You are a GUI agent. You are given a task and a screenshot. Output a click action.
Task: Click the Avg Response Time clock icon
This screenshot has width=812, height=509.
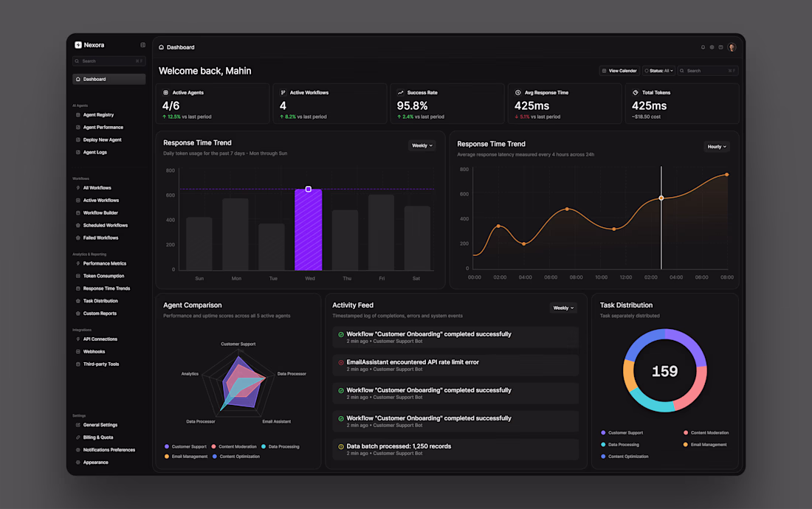[x=518, y=93]
